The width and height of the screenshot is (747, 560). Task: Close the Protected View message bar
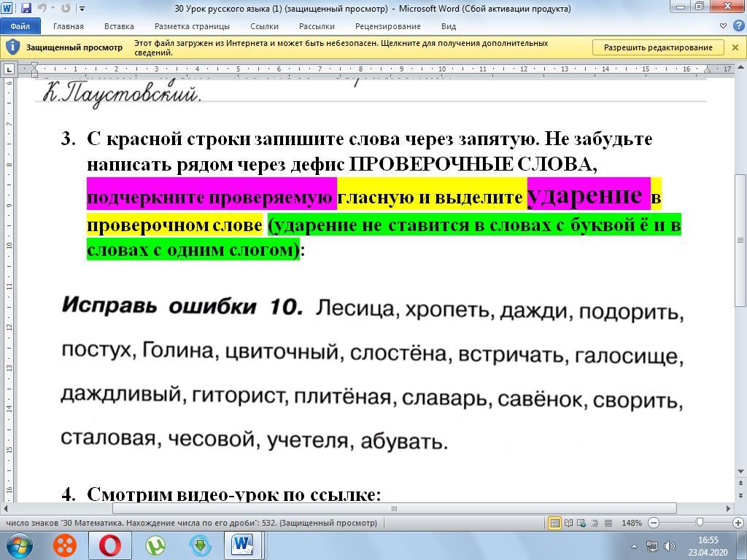pyautogui.click(x=735, y=47)
